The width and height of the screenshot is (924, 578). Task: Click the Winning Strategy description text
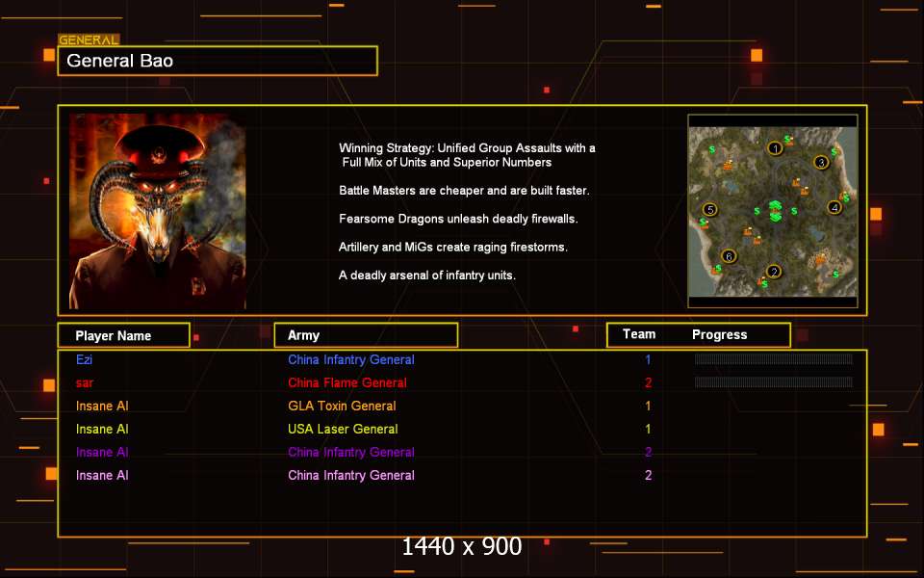[x=467, y=155]
